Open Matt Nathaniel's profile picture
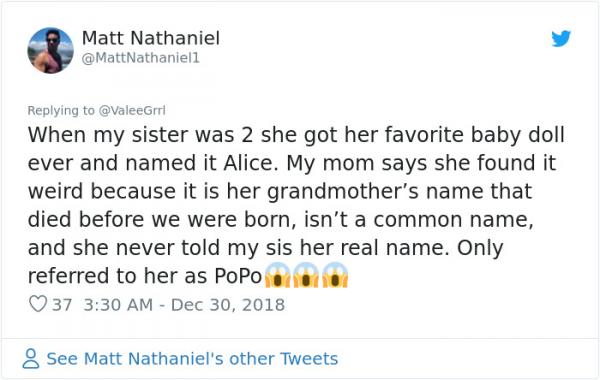This screenshot has width=600, height=380. (x=51, y=50)
